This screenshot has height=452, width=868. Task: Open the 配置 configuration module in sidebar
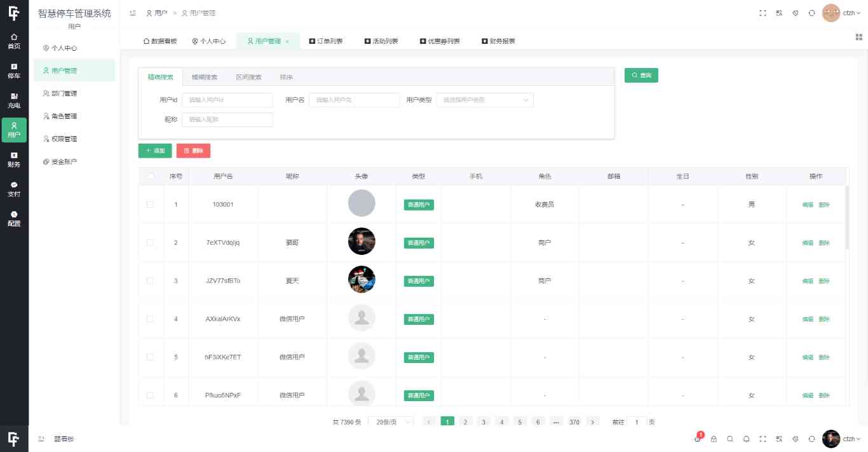(x=14, y=219)
